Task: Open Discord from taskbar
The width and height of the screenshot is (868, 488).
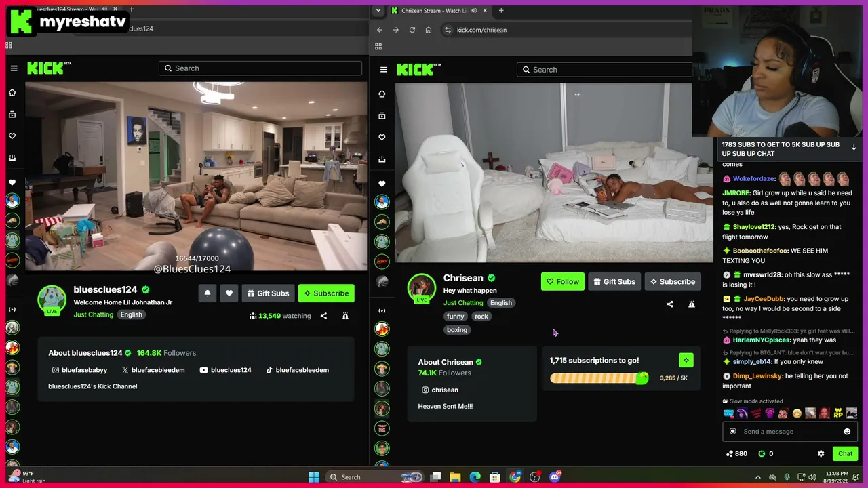Action: coord(555,477)
